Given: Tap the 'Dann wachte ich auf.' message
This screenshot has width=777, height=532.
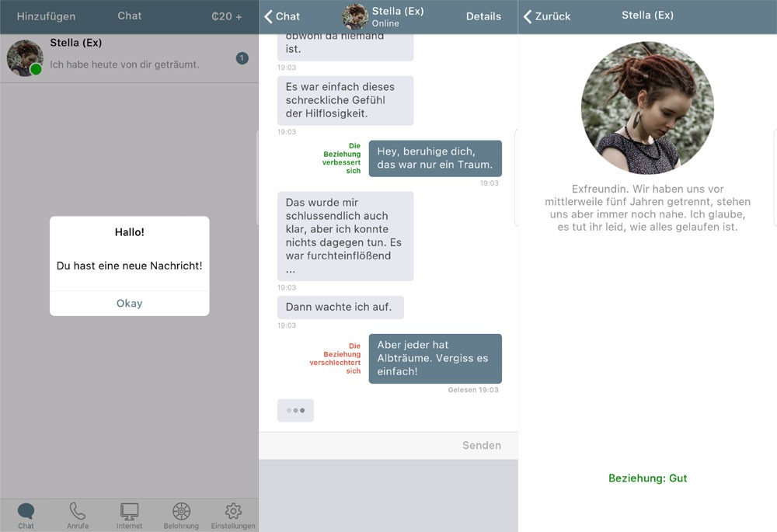Looking at the screenshot, I should pos(340,307).
